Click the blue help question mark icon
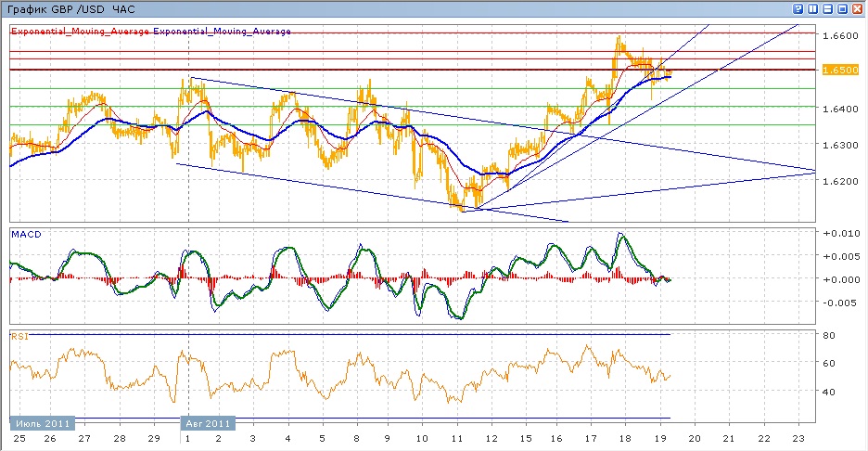Image resolution: width=868 pixels, height=451 pixels. [798, 8]
